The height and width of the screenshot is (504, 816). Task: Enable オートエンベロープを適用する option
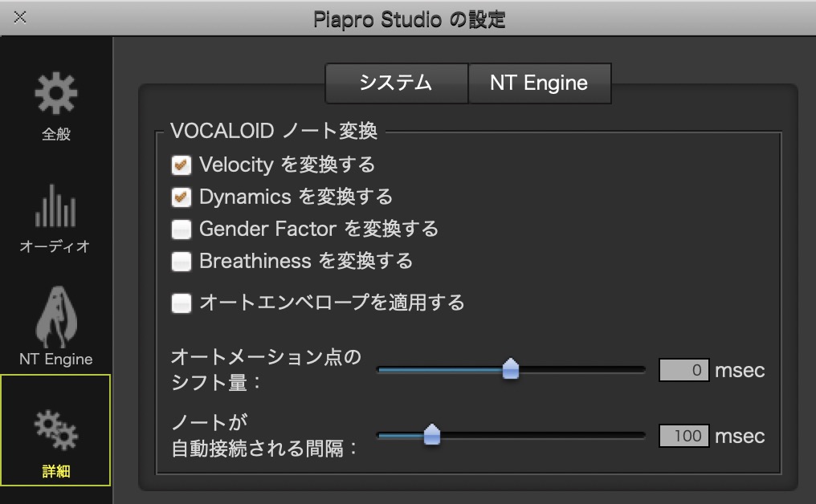pyautogui.click(x=182, y=303)
